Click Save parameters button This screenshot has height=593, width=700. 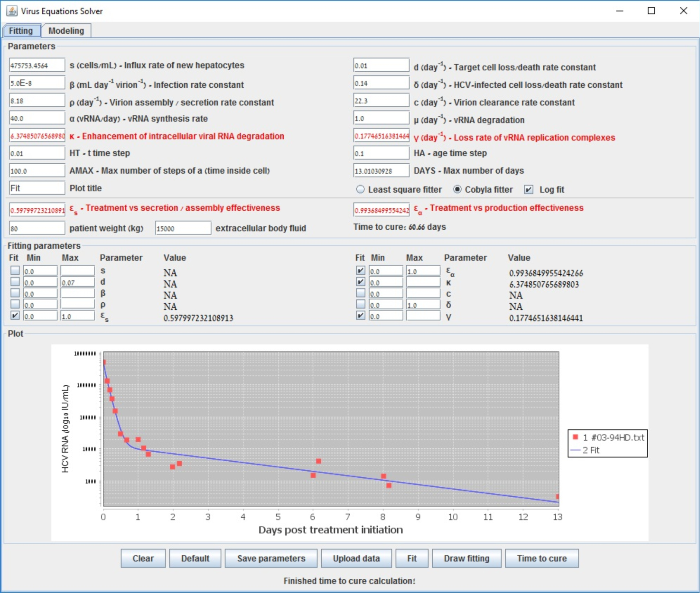(x=271, y=558)
